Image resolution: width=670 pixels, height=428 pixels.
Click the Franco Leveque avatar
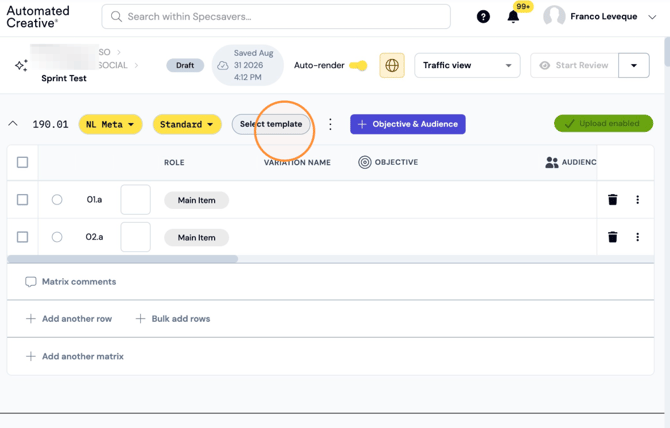554,17
